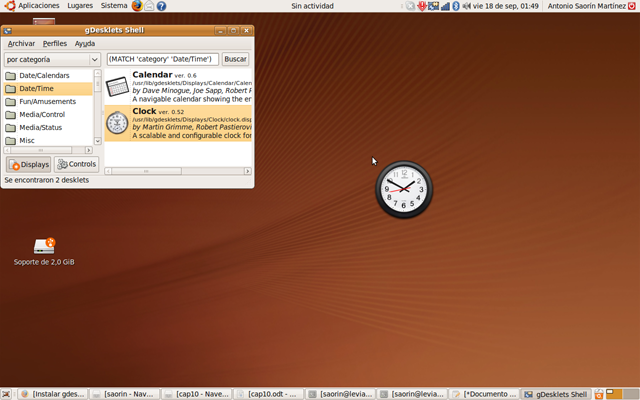This screenshot has width=640, height=400.
Task: Select the Clock desklet icon in list
Action: [x=117, y=123]
